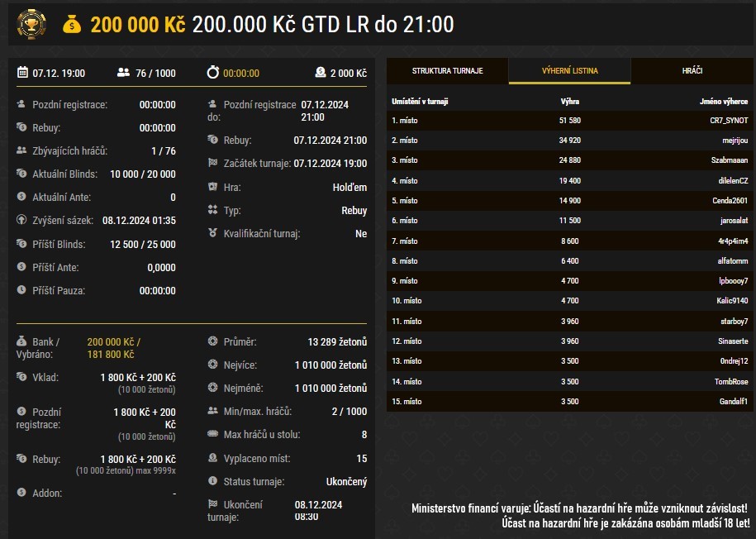Open the Hráči tab
This screenshot has height=539, width=756.
click(692, 71)
